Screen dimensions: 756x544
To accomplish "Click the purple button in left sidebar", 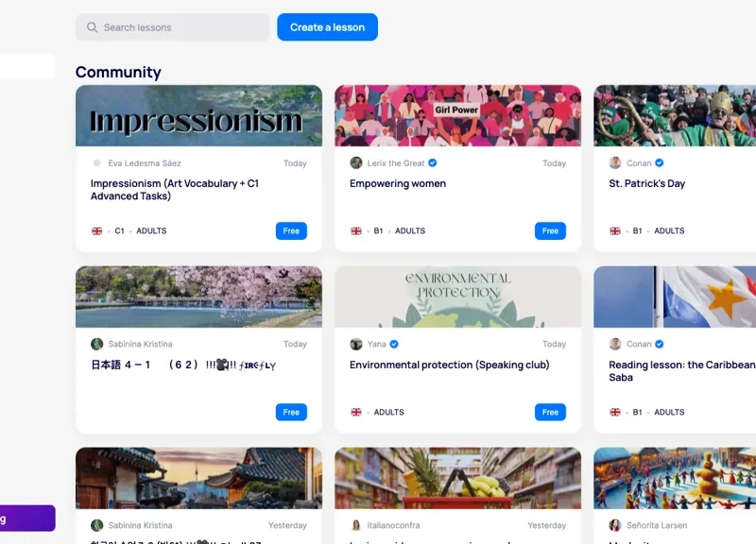I will (27, 518).
